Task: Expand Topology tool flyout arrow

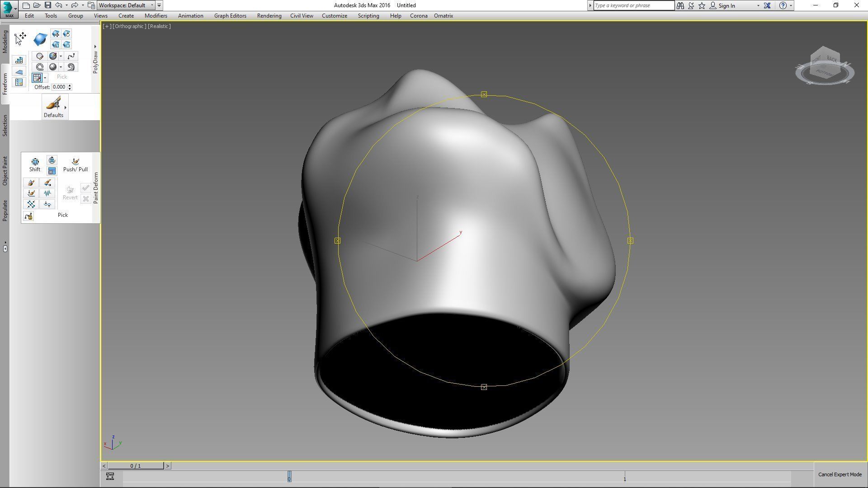Action: point(61,56)
